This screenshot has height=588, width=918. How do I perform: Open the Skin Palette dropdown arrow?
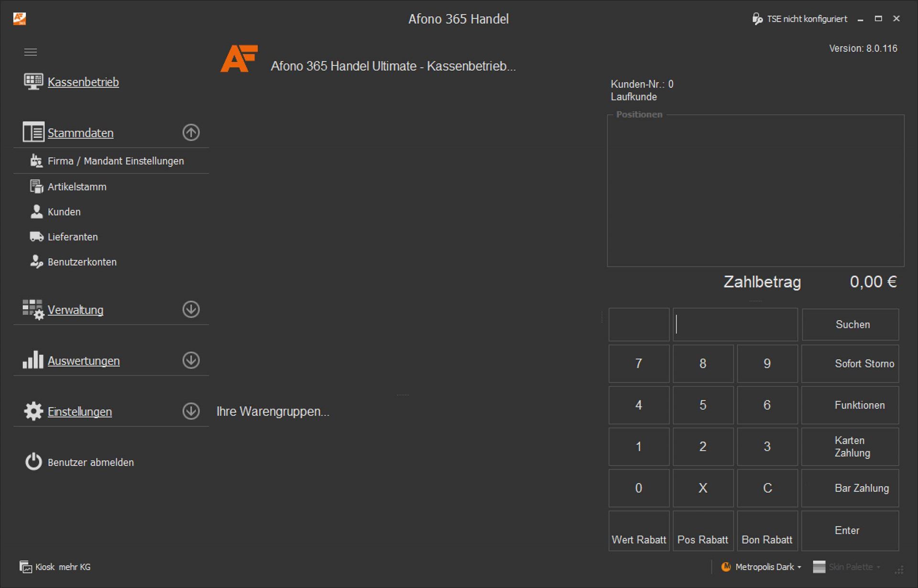878,567
